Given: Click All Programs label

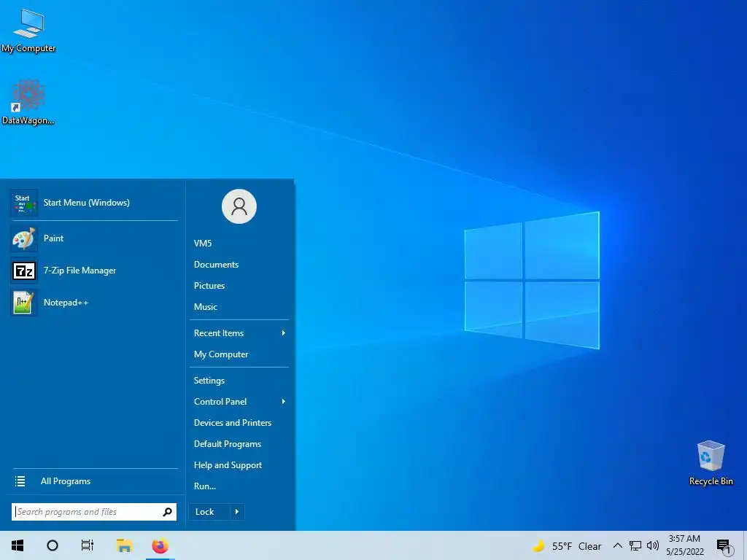Looking at the screenshot, I should [66, 481].
